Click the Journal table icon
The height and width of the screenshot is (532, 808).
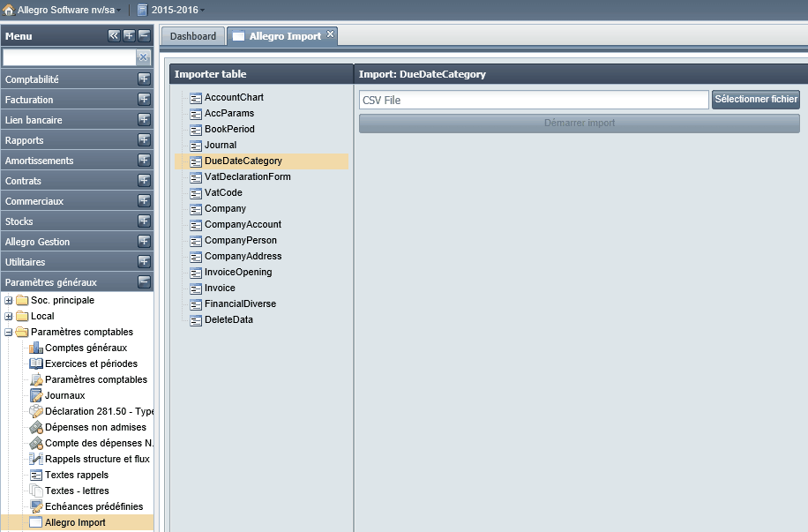196,146
